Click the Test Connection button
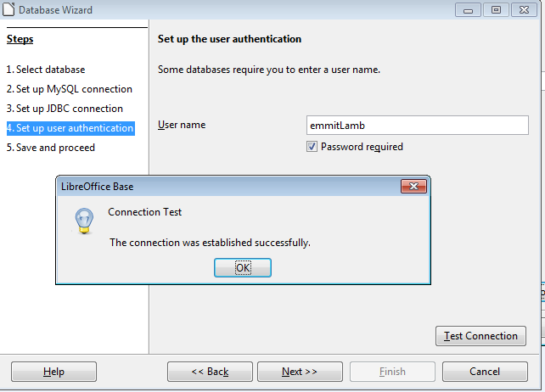The image size is (545, 392). tap(480, 336)
